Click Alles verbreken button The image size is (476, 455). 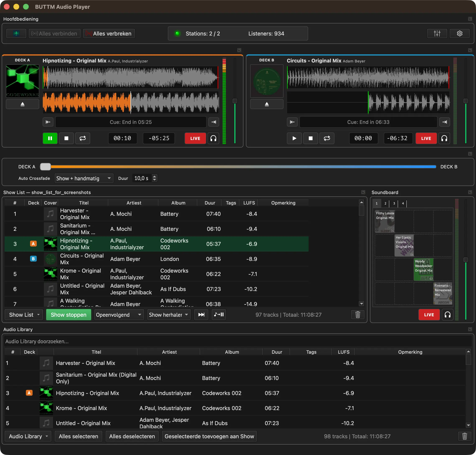pos(109,33)
